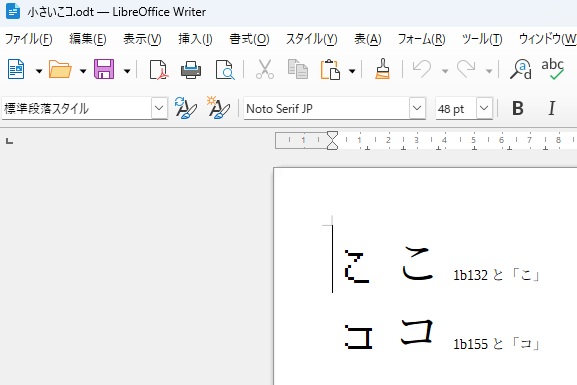The image size is (577, 385).
Task: Toggle the Print Preview icon
Action: [225, 70]
